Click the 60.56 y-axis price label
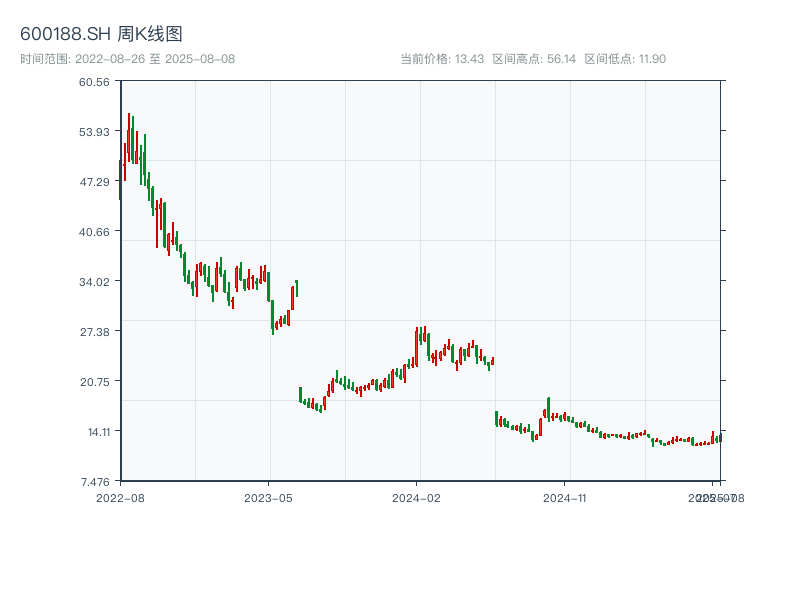Viewport: 800px width, 600px height. point(94,82)
